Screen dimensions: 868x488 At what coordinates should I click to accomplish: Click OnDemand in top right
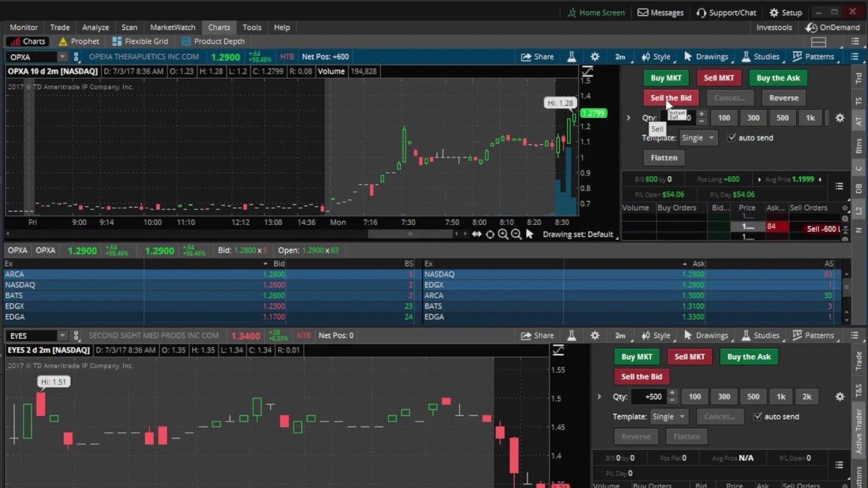click(x=833, y=28)
